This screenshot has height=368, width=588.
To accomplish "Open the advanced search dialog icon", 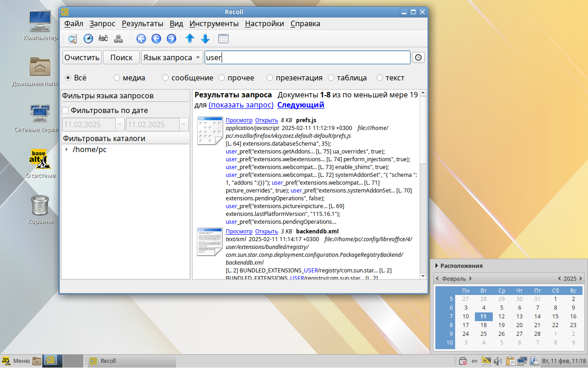I will (73, 39).
